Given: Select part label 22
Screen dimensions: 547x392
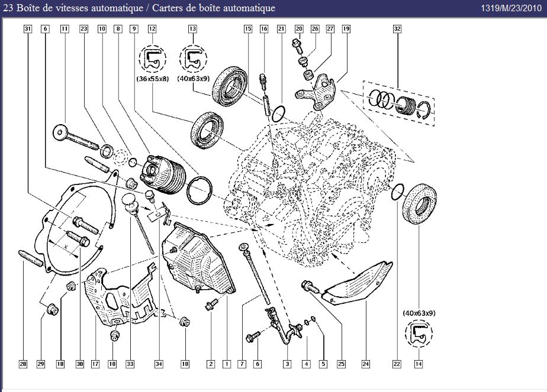Looking at the screenshot, I should coord(397,364).
